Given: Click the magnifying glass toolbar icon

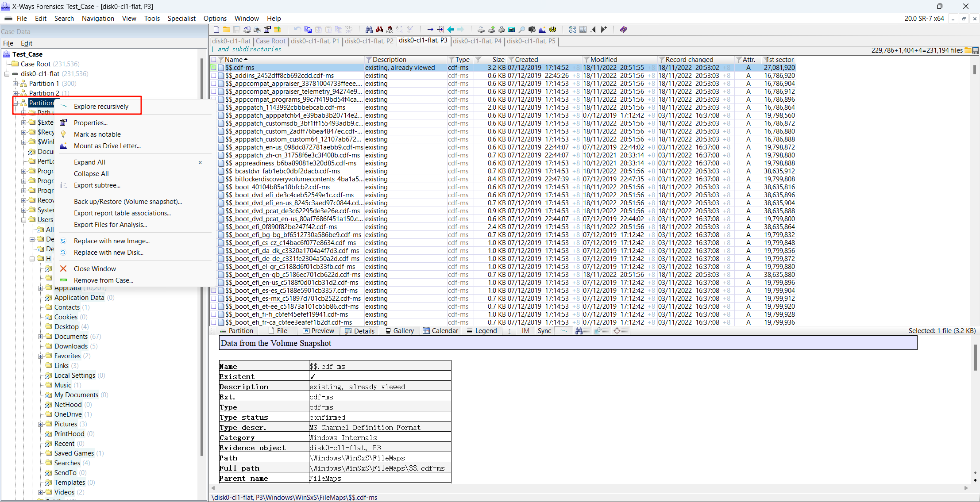Looking at the screenshot, I should (x=522, y=30).
